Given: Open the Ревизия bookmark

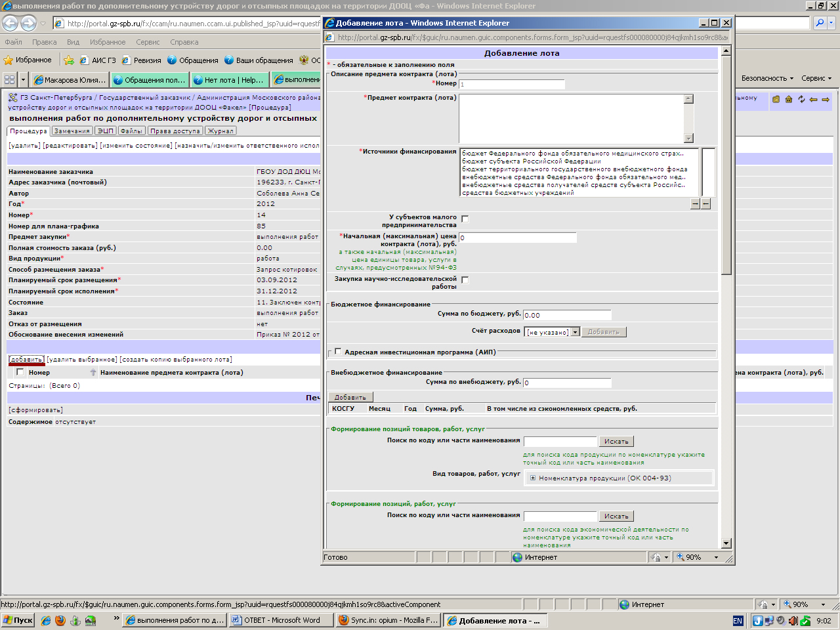Looking at the screenshot, I should [x=141, y=60].
